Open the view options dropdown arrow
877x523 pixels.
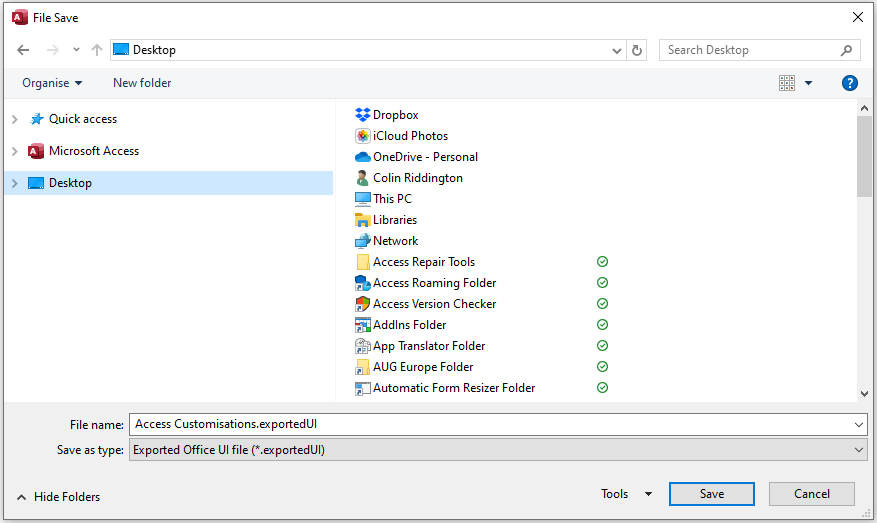808,83
